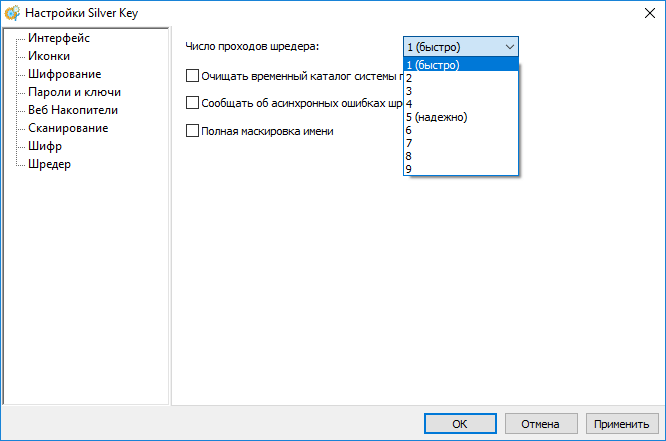
Task: Go to the Иконки settings section
Action: 49,56
